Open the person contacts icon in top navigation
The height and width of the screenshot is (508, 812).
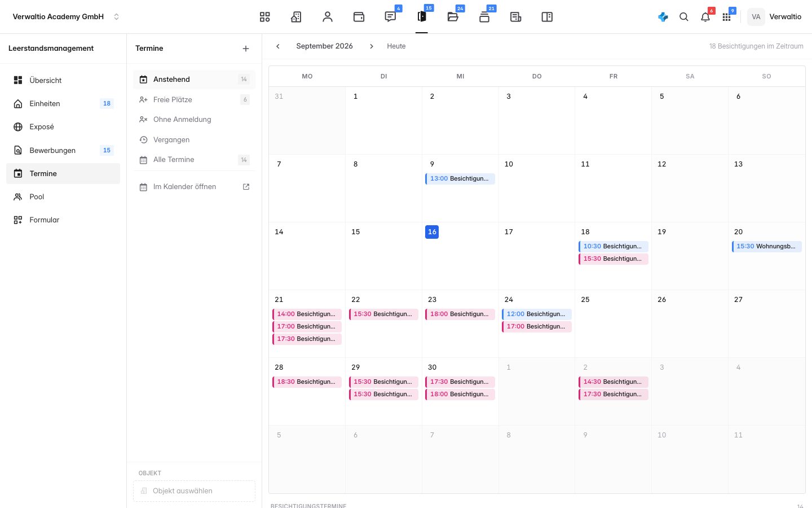click(328, 17)
